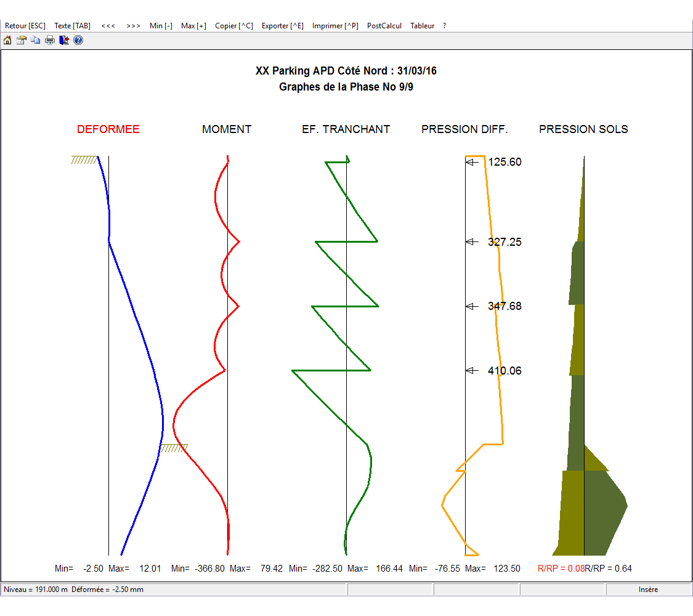Click the deformee min value -2.50
This screenshot has width=693, height=616.
[93, 569]
